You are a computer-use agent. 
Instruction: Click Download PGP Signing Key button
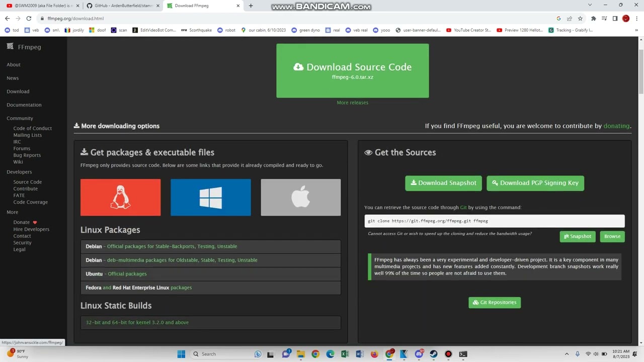[535, 183]
